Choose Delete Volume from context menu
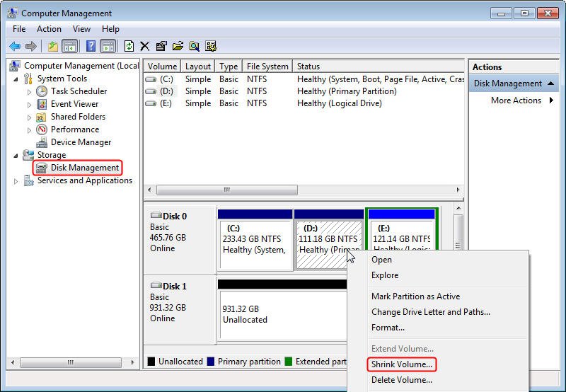Screen dimensions: 566x392 [402, 380]
